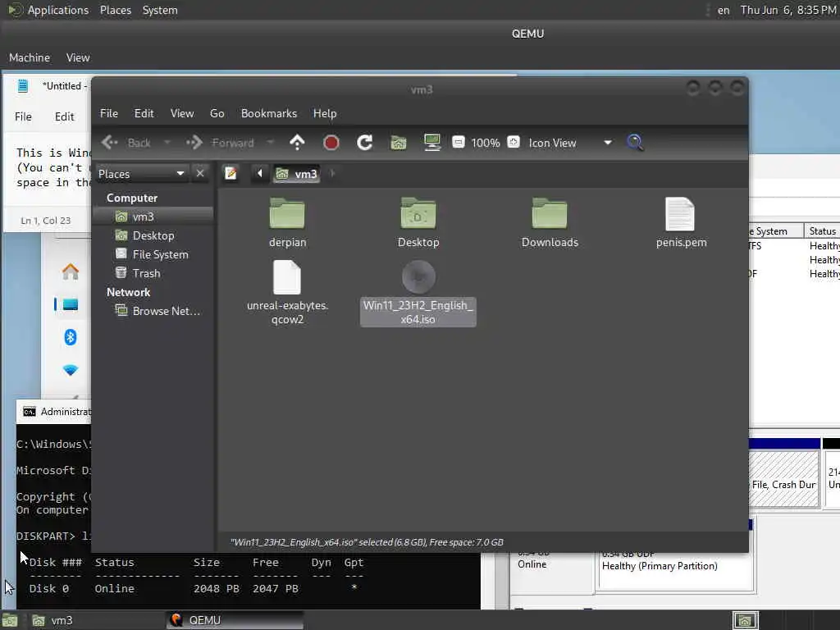The height and width of the screenshot is (630, 840).
Task: Open vm3 in the sidebar
Action: pyautogui.click(x=153, y=217)
